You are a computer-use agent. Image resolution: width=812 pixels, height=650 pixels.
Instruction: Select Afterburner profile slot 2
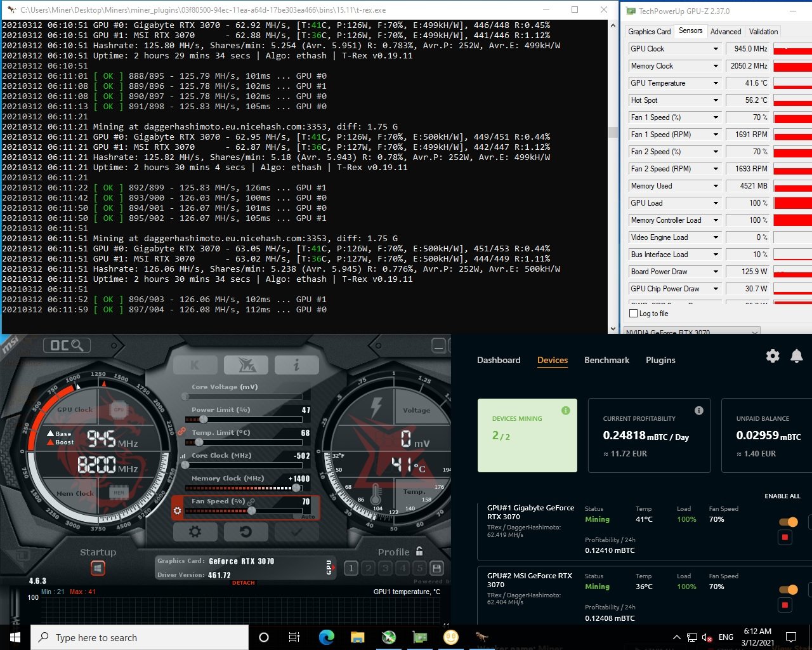click(368, 568)
